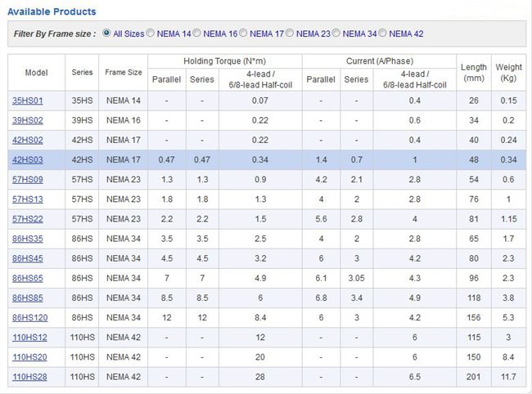
Task: Filter by NEMA 42 frame size
Action: pyautogui.click(x=382, y=34)
